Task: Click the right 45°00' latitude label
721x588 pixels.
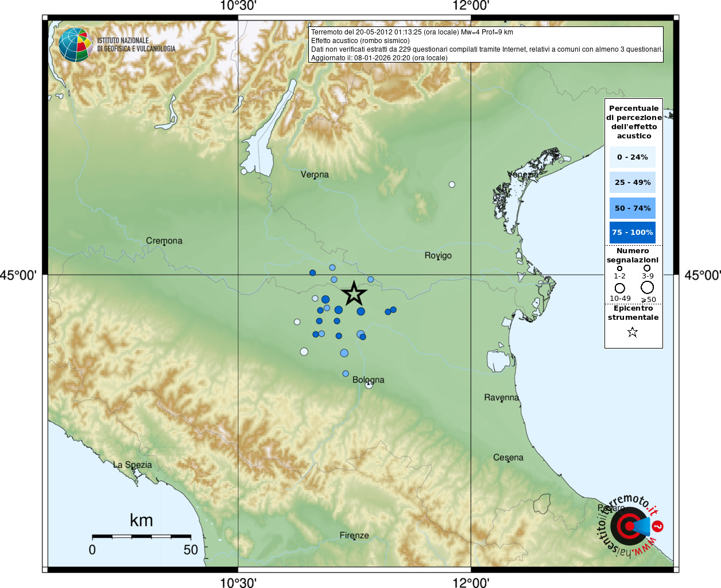Action: click(x=702, y=275)
